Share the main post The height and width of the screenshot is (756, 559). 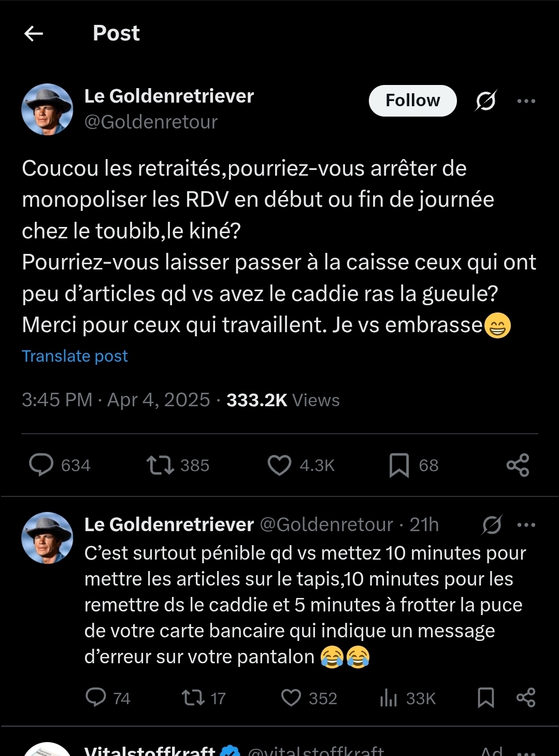518,465
